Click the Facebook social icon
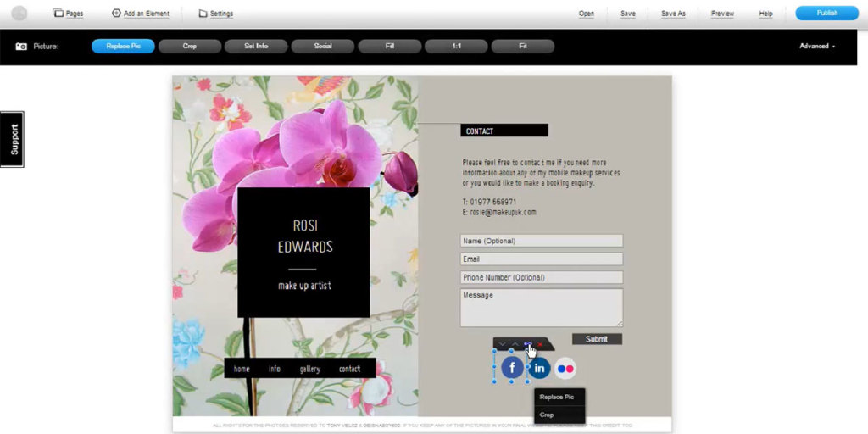The width and height of the screenshot is (868, 434). pyautogui.click(x=512, y=368)
